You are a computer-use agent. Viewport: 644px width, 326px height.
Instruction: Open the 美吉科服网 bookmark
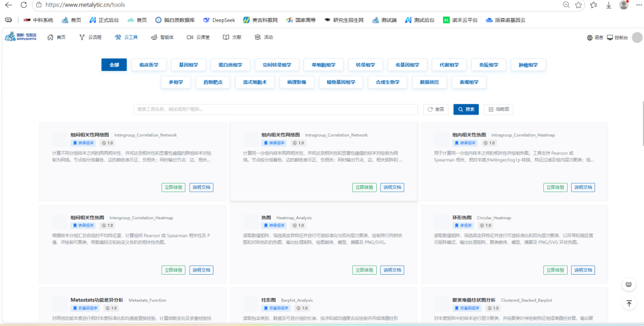(x=261, y=20)
